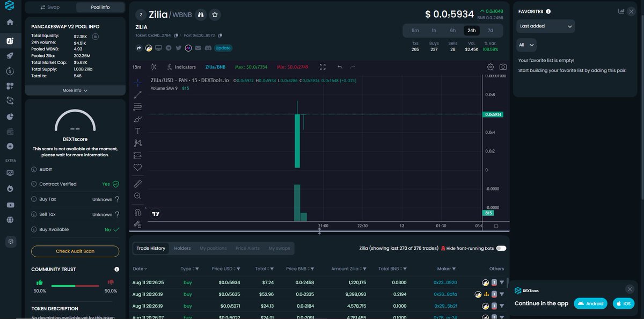Open the rocket icon in left sidebar

[x=10, y=56]
